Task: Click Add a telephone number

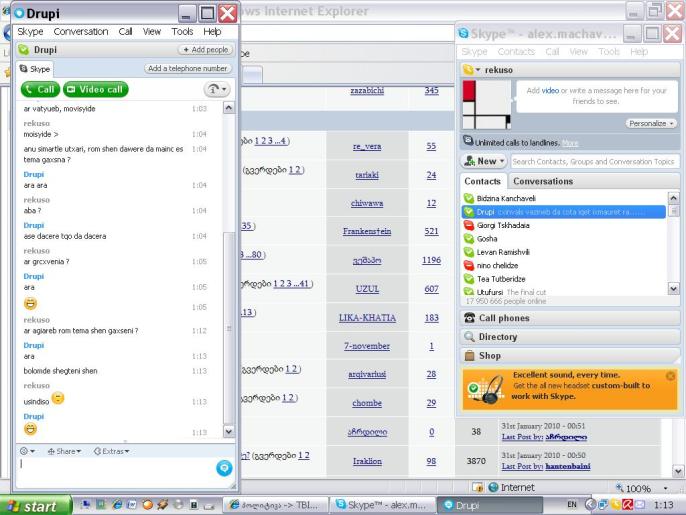Action: click(187, 69)
